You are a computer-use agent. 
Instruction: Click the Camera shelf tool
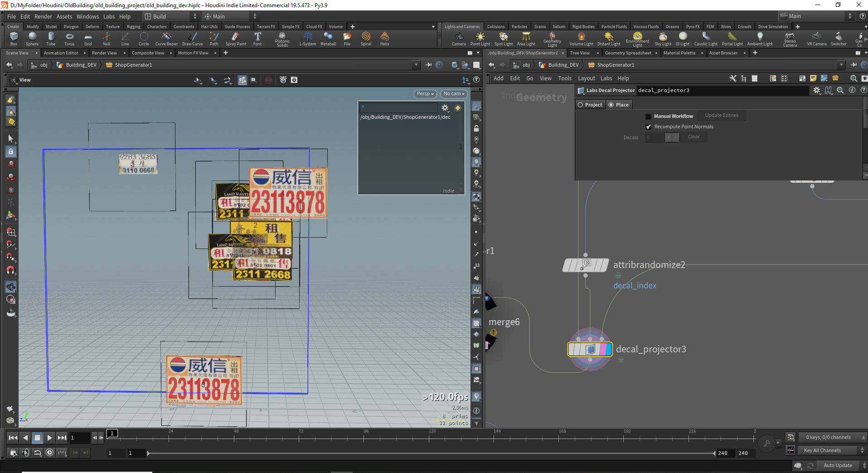458,39
